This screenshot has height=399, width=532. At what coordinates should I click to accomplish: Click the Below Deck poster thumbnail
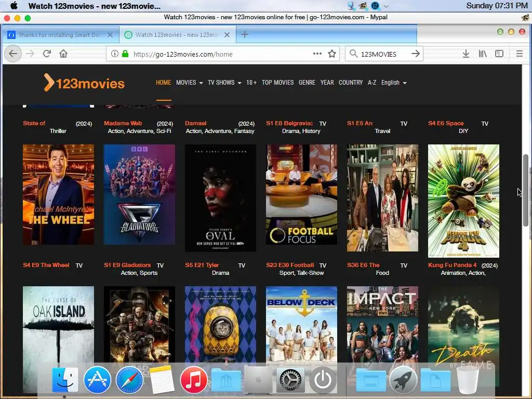click(302, 325)
